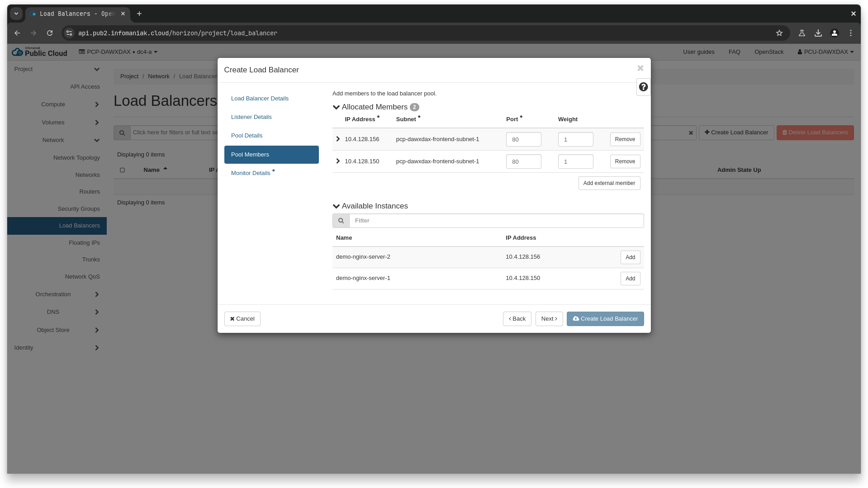Click the Infomaniak Public Cloud logo

click(x=39, y=52)
